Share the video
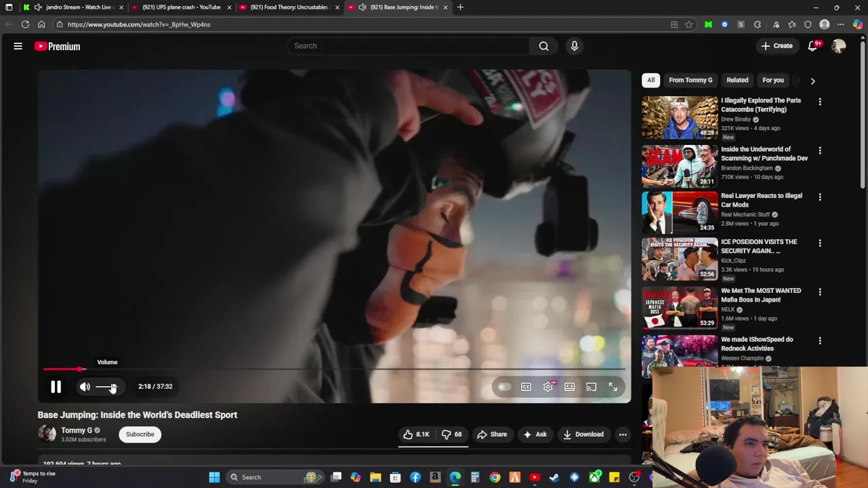The width and height of the screenshot is (868, 488). pos(492,434)
